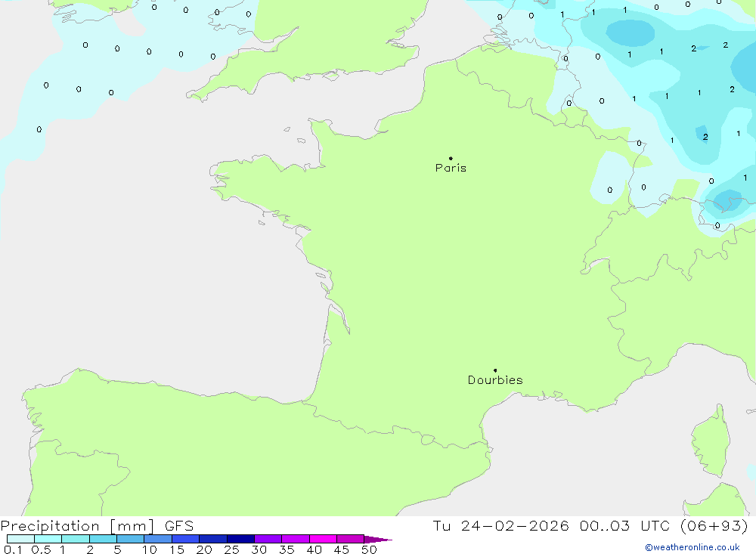Viewport: 756px width, 554px height.
Task: Click the 'GFS' model label
Action: (x=179, y=525)
